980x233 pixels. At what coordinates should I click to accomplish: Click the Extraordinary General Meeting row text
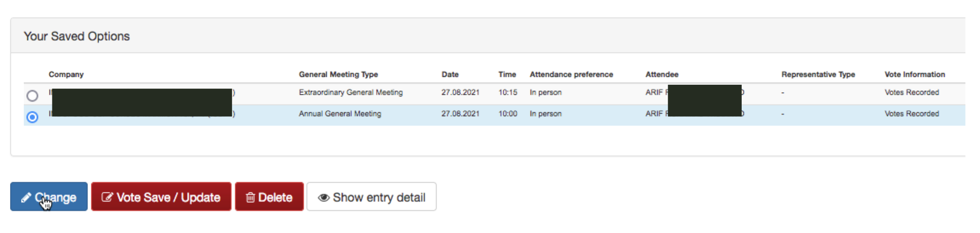[351, 92]
